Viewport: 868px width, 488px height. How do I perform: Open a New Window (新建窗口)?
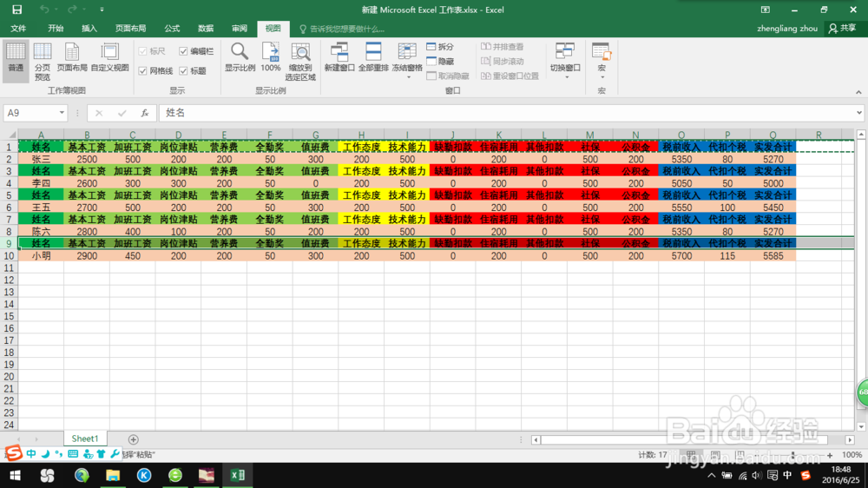tap(339, 57)
